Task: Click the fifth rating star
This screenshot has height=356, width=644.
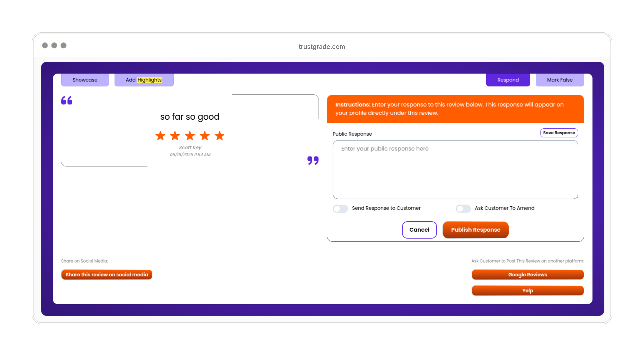Action: point(220,136)
